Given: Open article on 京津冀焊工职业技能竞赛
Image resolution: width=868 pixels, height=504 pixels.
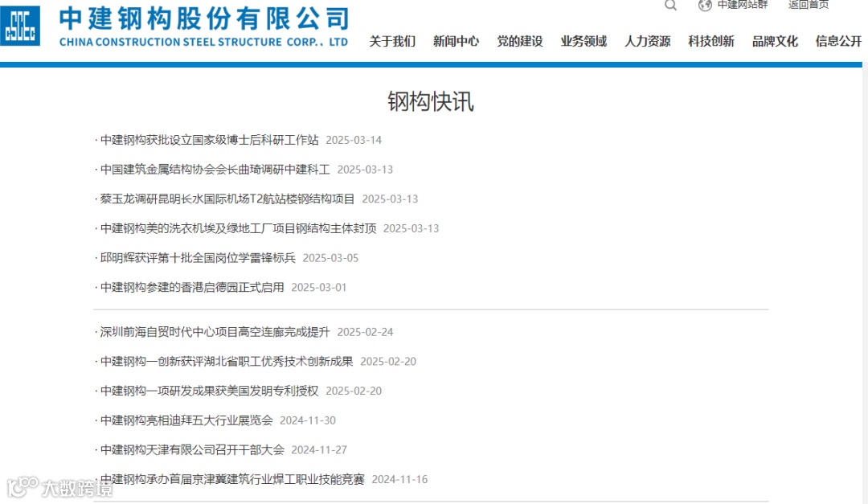Looking at the screenshot, I should (x=232, y=478).
